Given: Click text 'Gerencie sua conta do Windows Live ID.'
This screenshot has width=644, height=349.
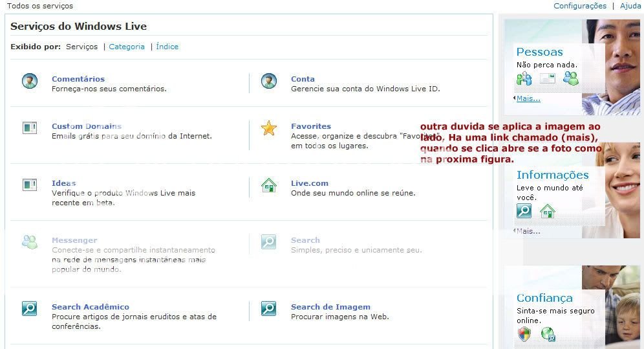Looking at the screenshot, I should coord(365,89).
